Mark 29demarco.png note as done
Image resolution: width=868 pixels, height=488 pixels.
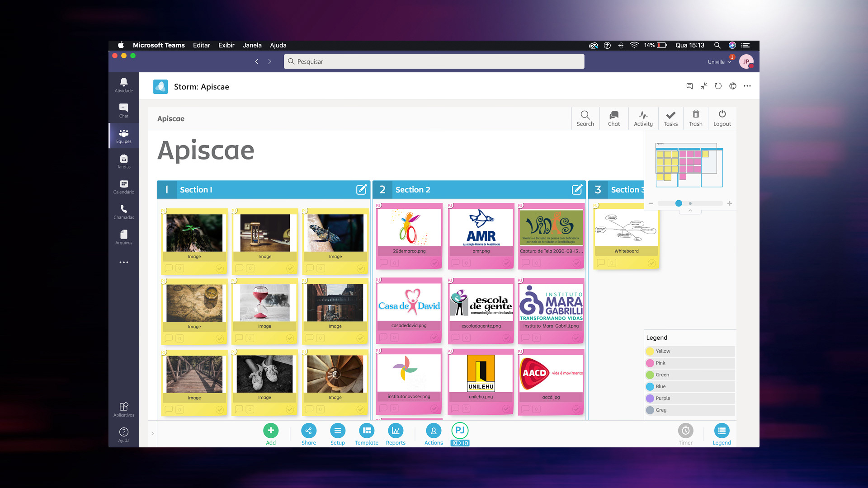point(434,263)
